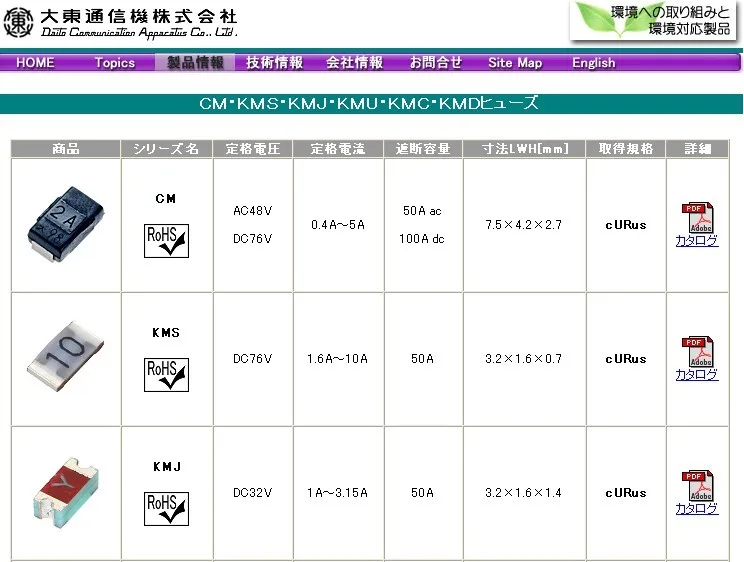
Task: Select the 製品情報 navigation tab
Action: point(195,63)
